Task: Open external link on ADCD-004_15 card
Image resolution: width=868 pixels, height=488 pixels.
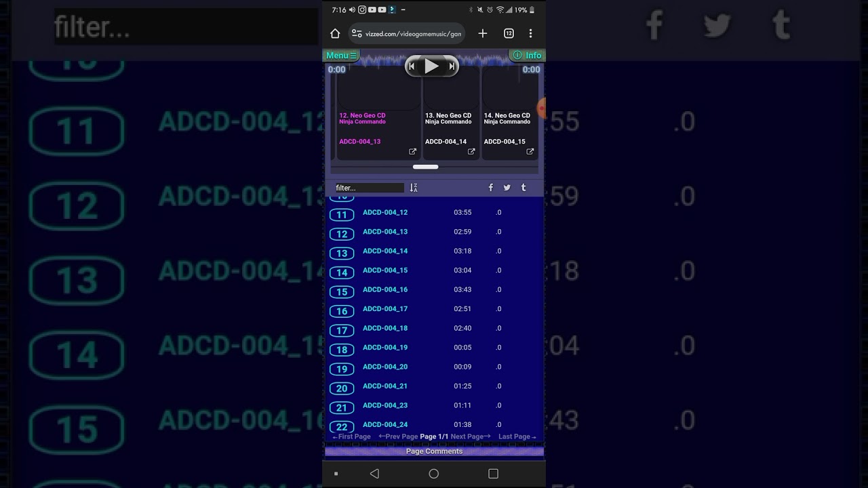Action: 530,152
